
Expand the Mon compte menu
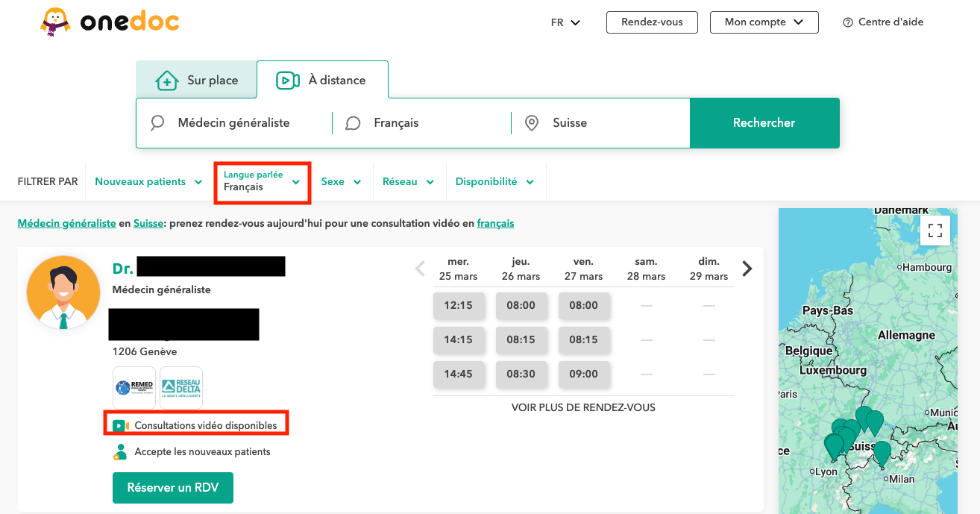click(x=764, y=22)
